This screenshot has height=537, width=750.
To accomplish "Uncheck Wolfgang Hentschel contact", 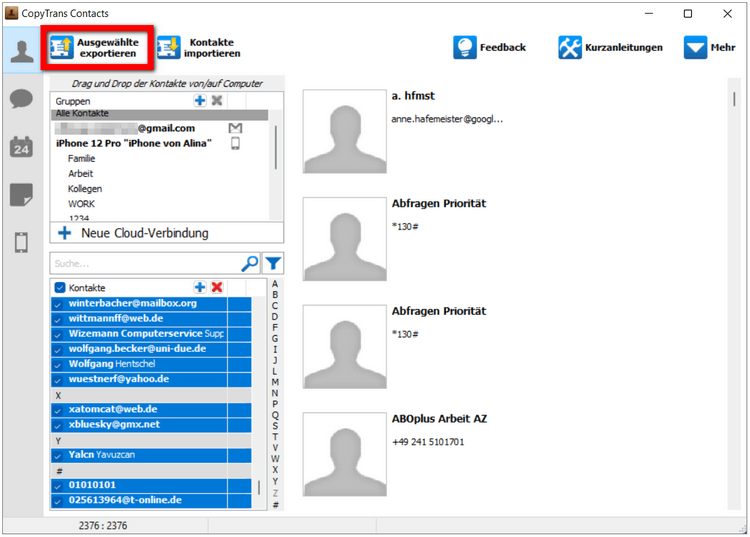I will pos(58,365).
